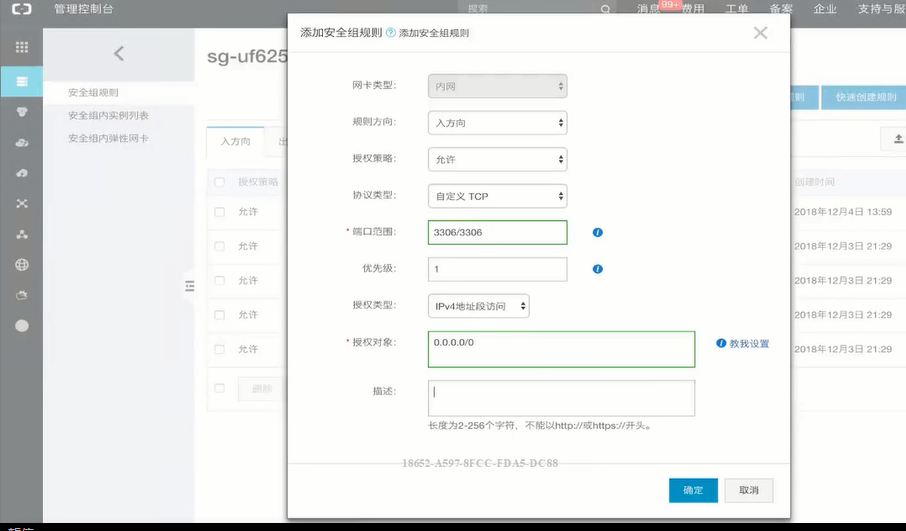The width and height of the screenshot is (906, 531).
Task: Open the database sidebar icon below ECS
Action: click(x=22, y=112)
